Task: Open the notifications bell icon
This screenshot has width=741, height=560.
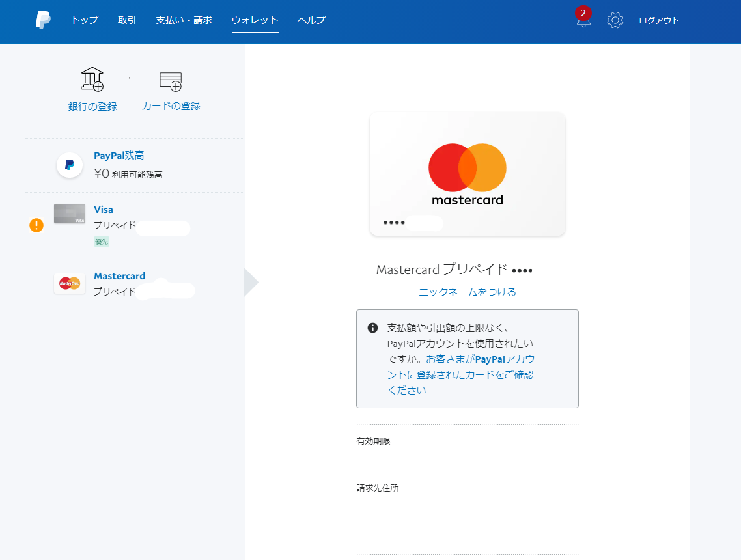Action: 583,21
